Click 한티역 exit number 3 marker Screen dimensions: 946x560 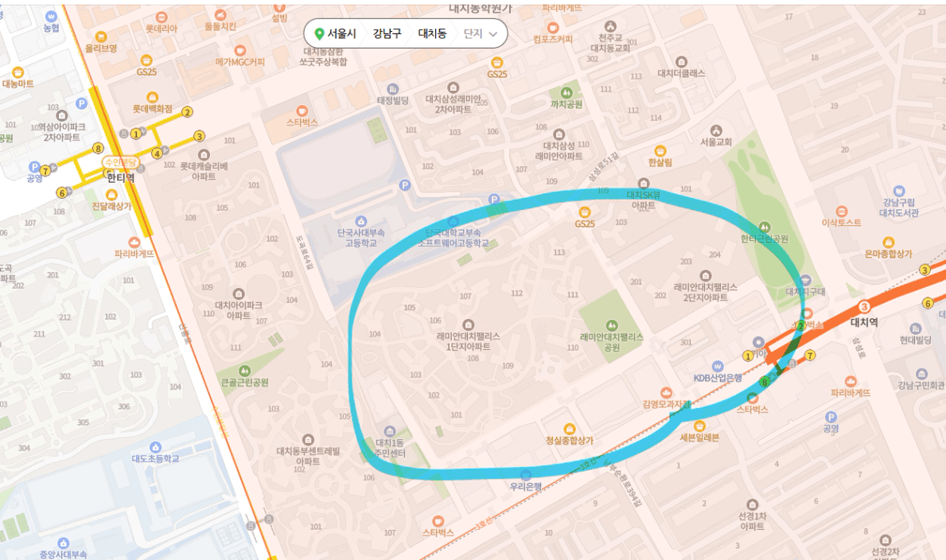(199, 136)
